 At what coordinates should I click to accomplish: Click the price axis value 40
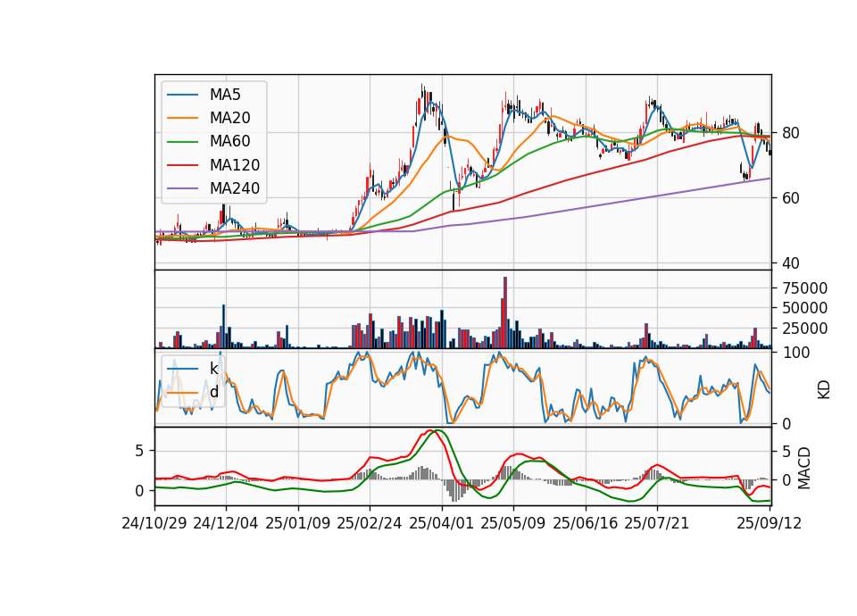coord(790,263)
